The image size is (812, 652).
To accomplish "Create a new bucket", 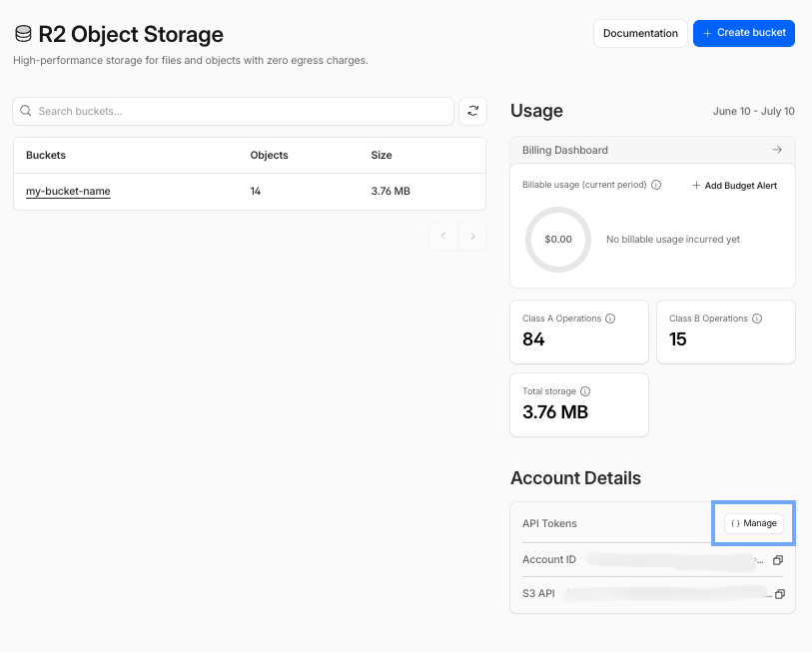I will [x=744, y=33].
